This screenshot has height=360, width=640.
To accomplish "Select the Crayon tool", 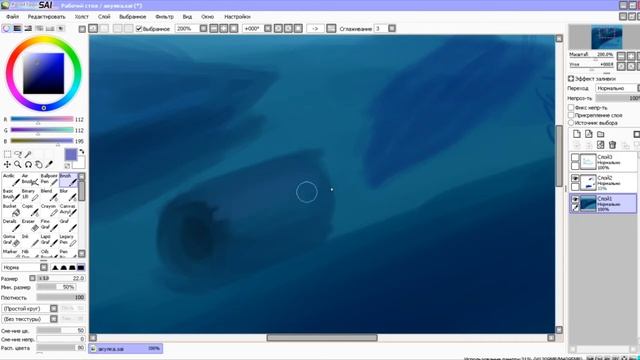I will [x=49, y=210].
